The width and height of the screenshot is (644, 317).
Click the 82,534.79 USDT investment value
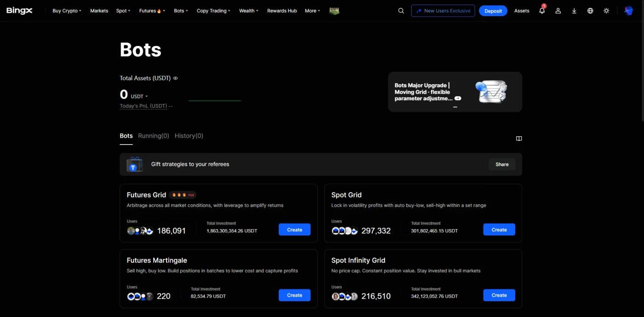(208, 296)
